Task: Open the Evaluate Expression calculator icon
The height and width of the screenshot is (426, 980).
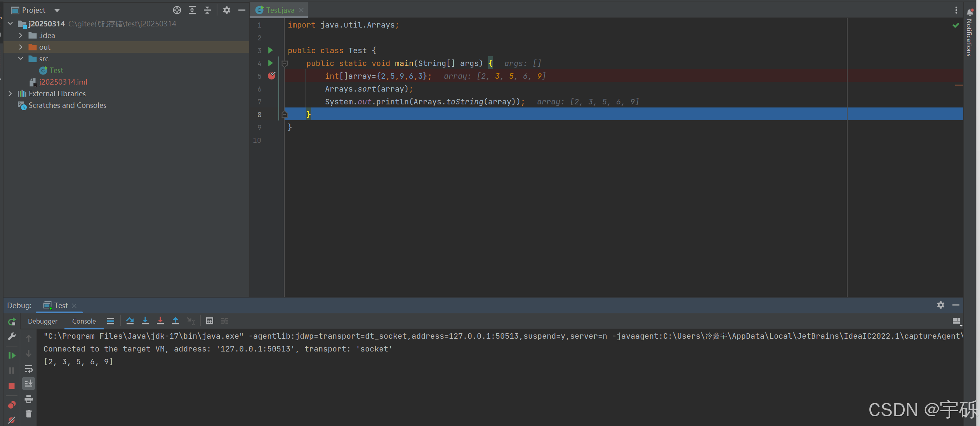Action: coord(210,321)
